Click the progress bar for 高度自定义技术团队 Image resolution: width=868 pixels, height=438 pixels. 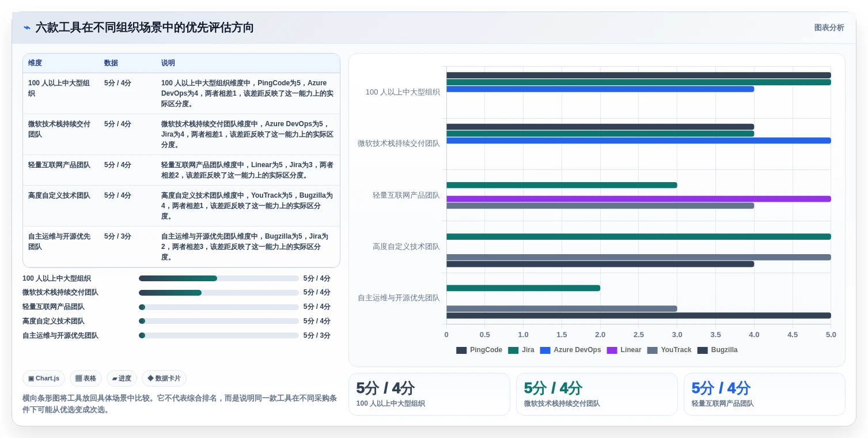[x=219, y=321]
